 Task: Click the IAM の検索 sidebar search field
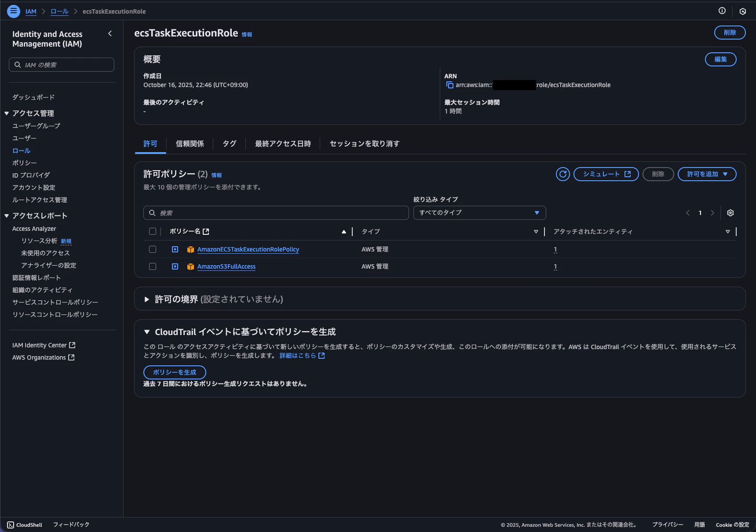pyautogui.click(x=62, y=65)
